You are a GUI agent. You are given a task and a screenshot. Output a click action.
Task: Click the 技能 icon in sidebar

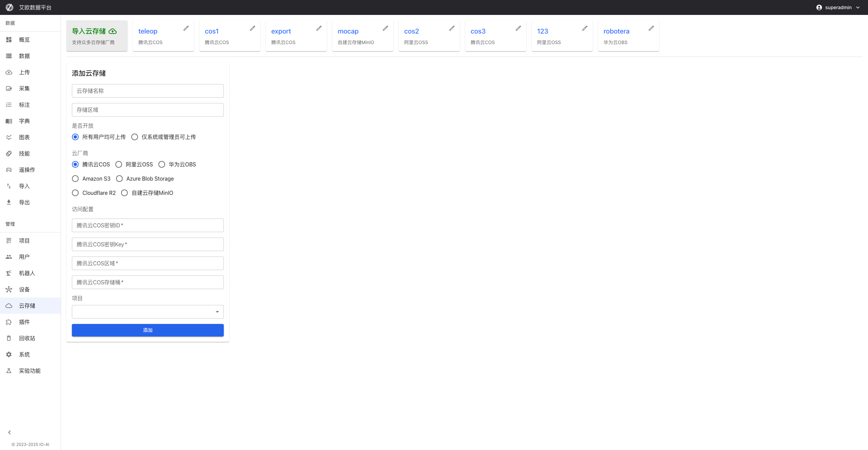click(9, 154)
